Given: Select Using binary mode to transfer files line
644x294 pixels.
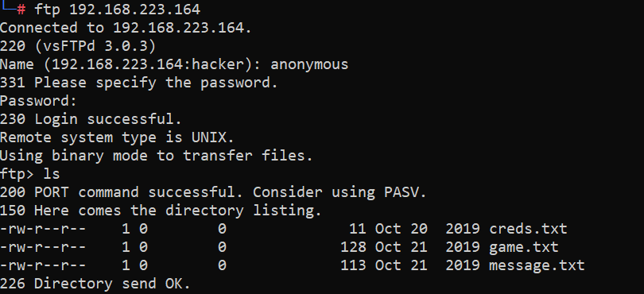Looking at the screenshot, I should (156, 156).
